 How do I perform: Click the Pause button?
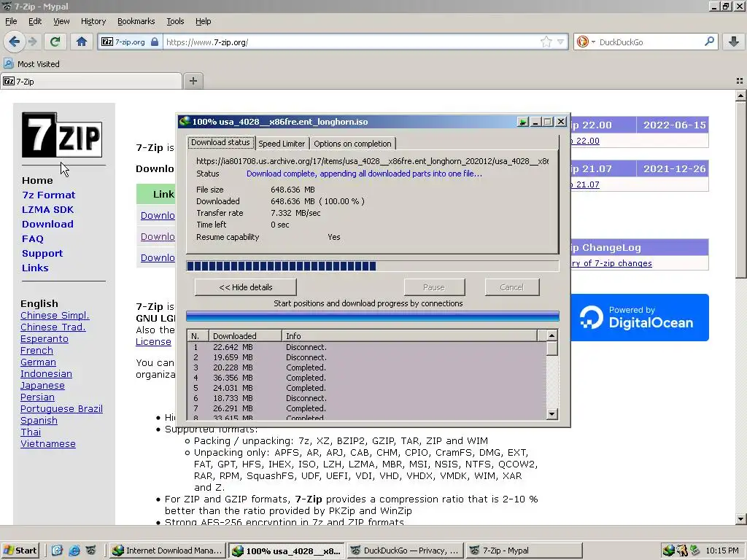(434, 287)
